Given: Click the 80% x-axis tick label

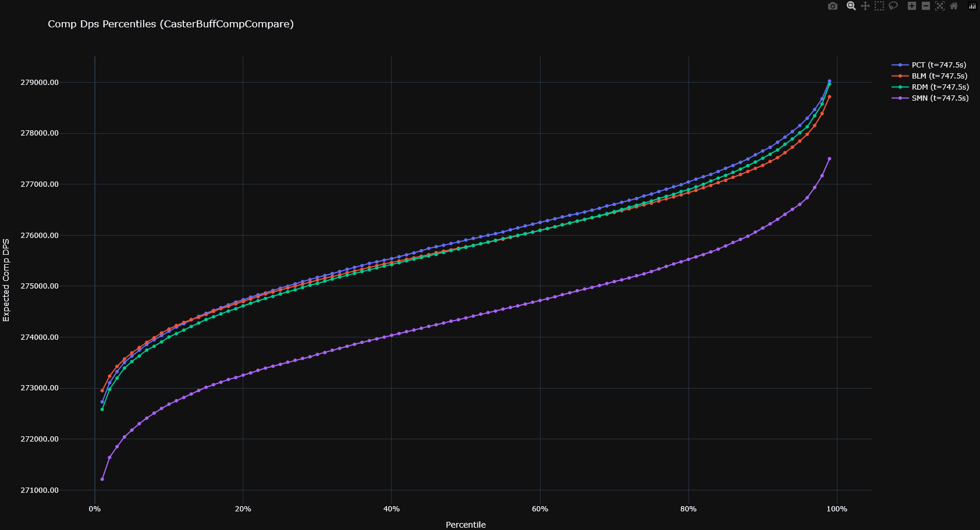Looking at the screenshot, I should coord(688,509).
